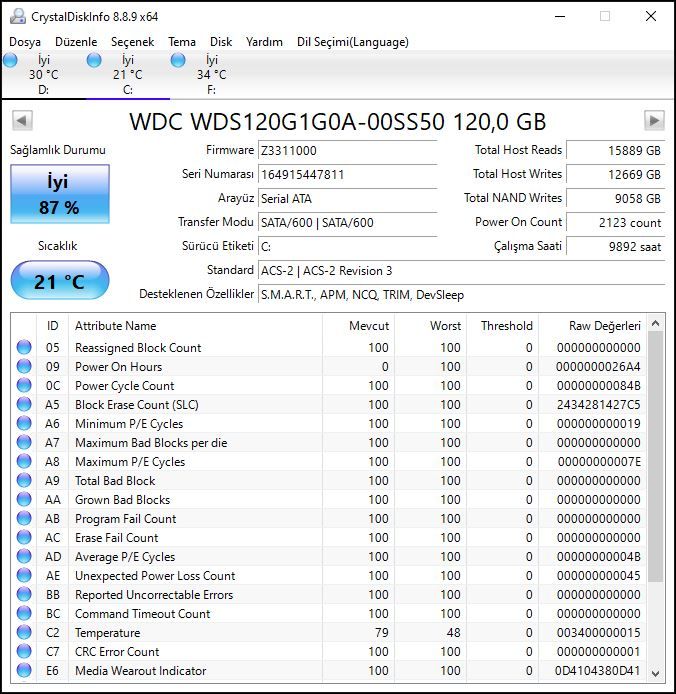Open the Tema menu

pyautogui.click(x=182, y=42)
